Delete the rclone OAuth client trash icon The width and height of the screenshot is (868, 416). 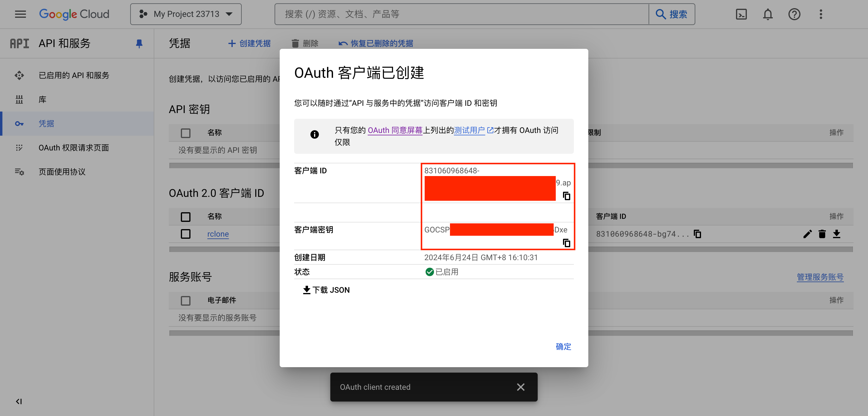click(x=822, y=234)
